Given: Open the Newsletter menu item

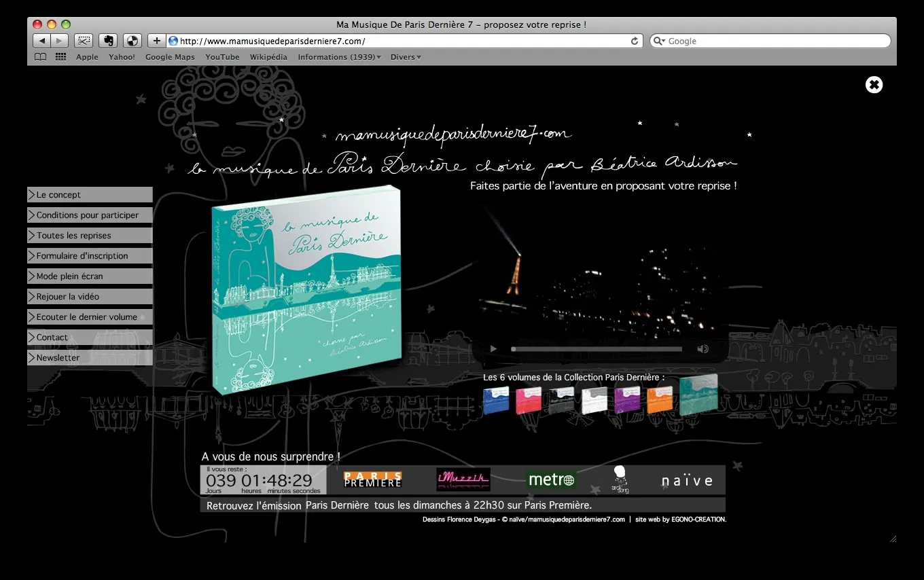Looking at the screenshot, I should click(90, 358).
